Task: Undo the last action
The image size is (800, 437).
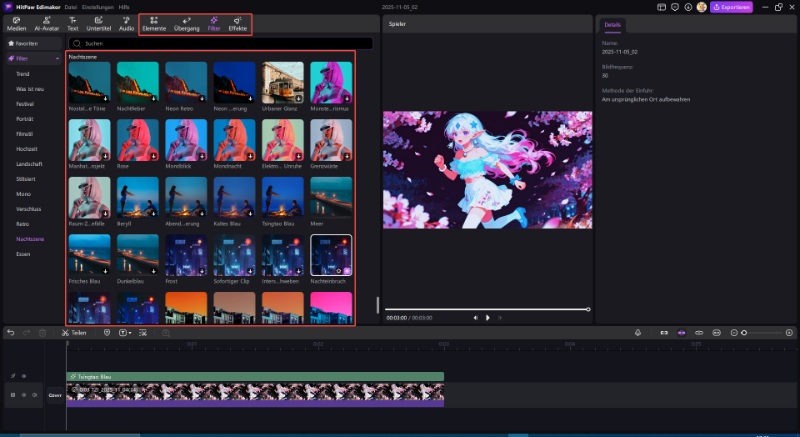Action: click(11, 332)
